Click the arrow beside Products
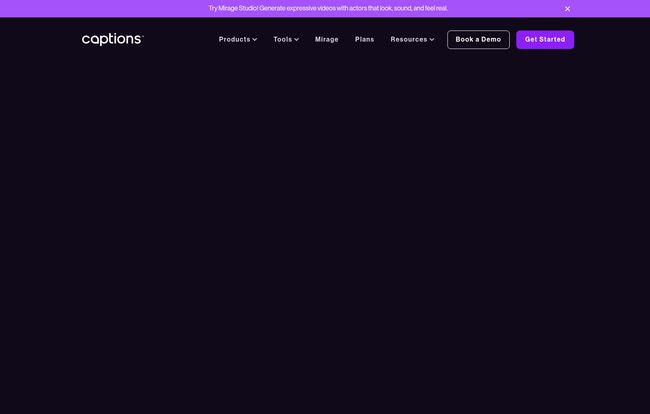The width and height of the screenshot is (650, 414). pos(255,40)
